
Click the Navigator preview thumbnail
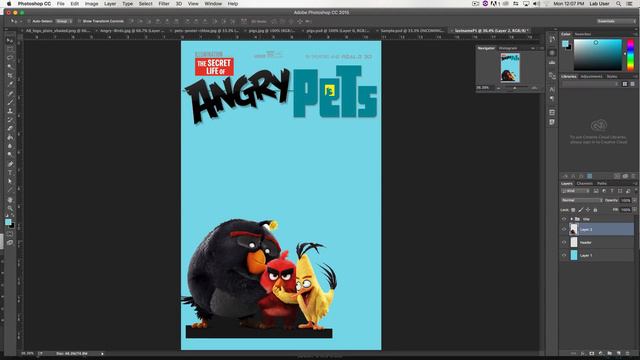pyautogui.click(x=510, y=68)
